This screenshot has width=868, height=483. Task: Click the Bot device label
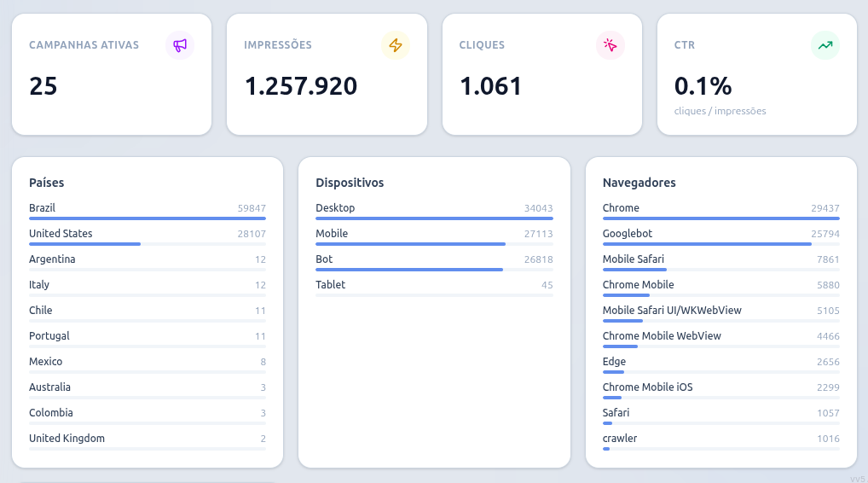tap(324, 259)
